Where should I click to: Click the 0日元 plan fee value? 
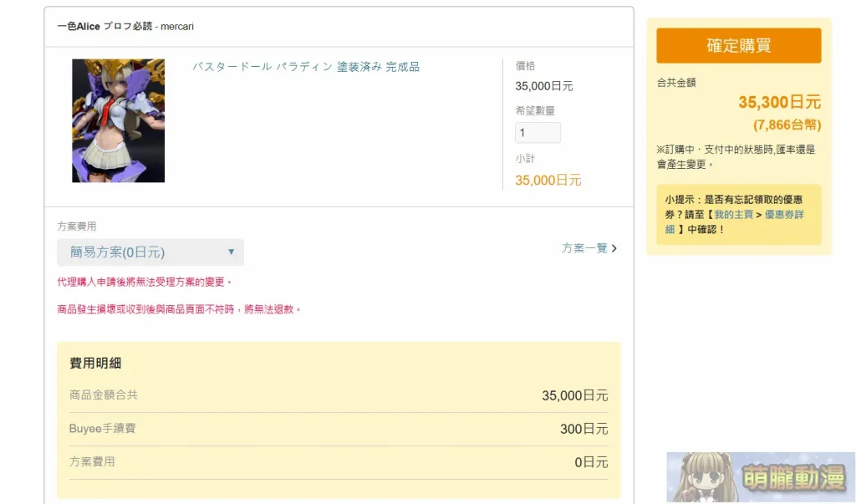tap(591, 462)
